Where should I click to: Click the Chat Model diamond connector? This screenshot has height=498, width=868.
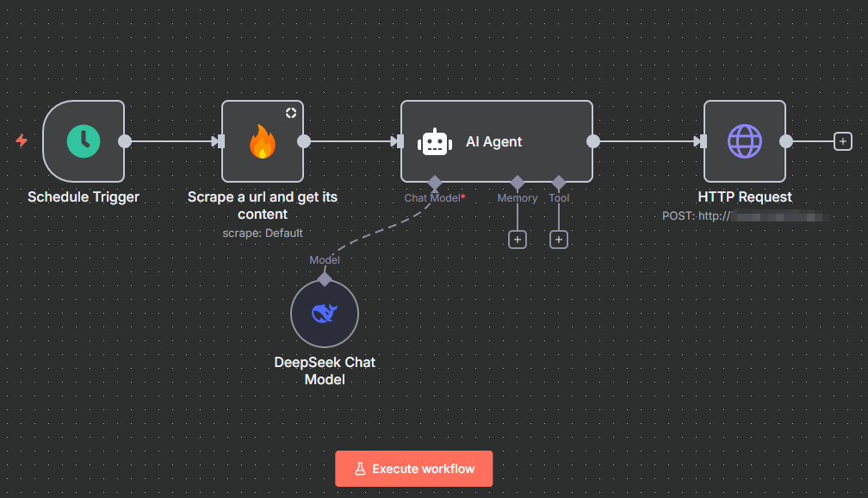(x=435, y=182)
